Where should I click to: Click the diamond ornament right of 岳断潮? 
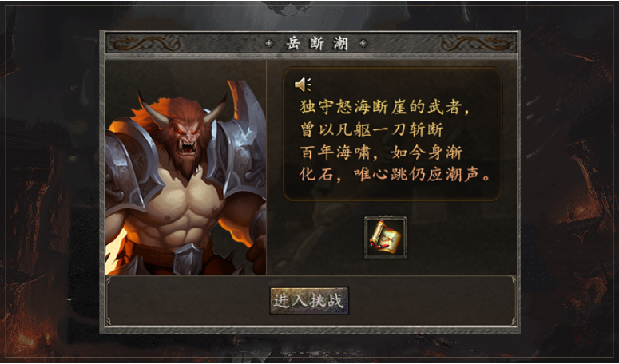point(363,43)
